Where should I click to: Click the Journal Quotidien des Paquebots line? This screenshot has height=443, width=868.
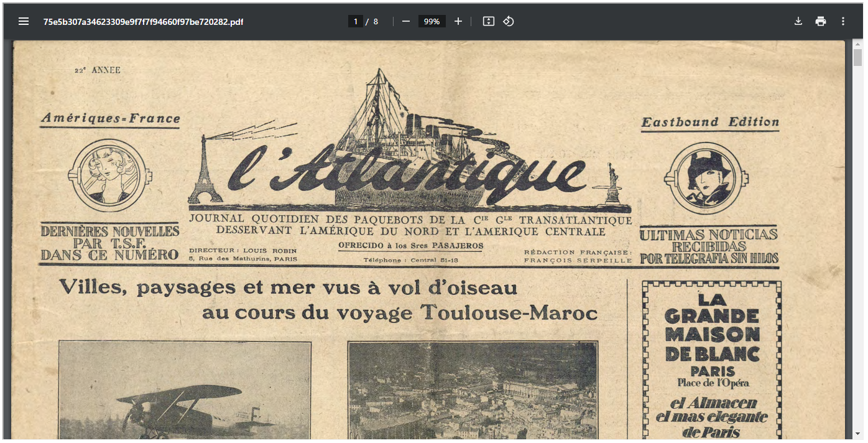[x=410, y=220]
